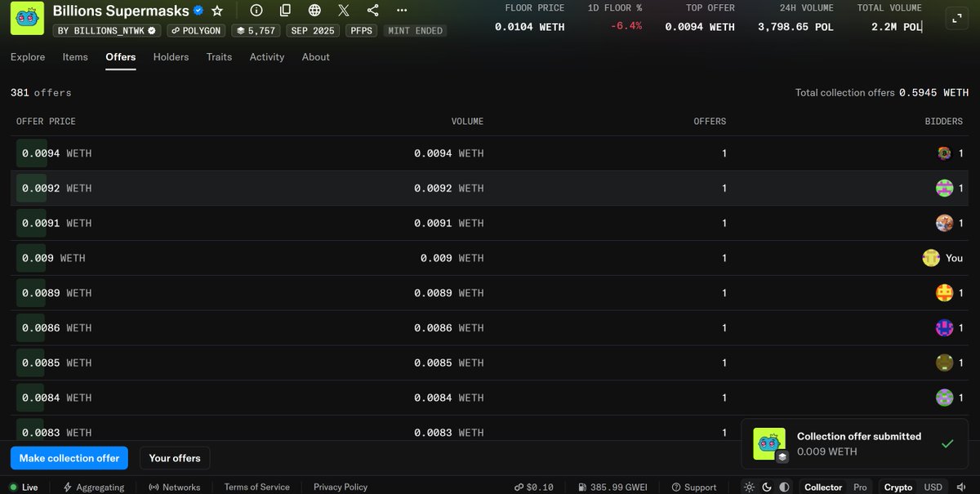The image size is (980, 494).
Task: Click the floor price value 0.0104 WETH
Action: [x=529, y=26]
